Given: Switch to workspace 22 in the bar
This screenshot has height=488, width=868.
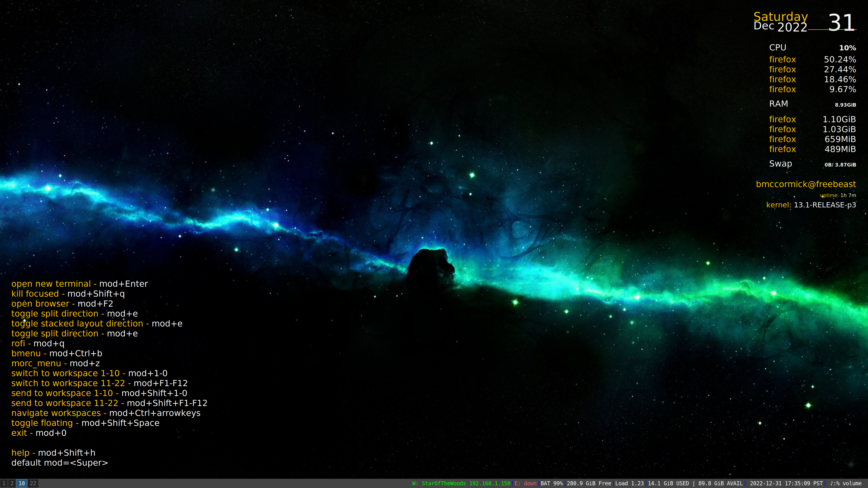Looking at the screenshot, I should (x=33, y=483).
